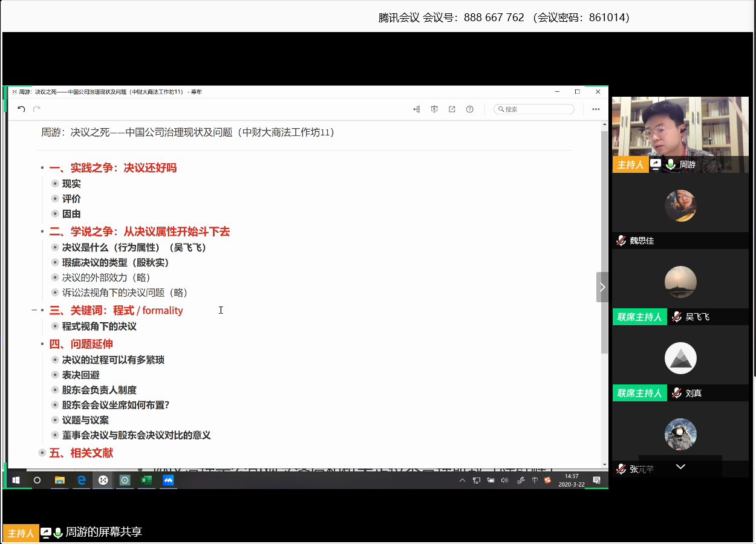
Task: Open the mind map view icon
Action: tap(417, 109)
